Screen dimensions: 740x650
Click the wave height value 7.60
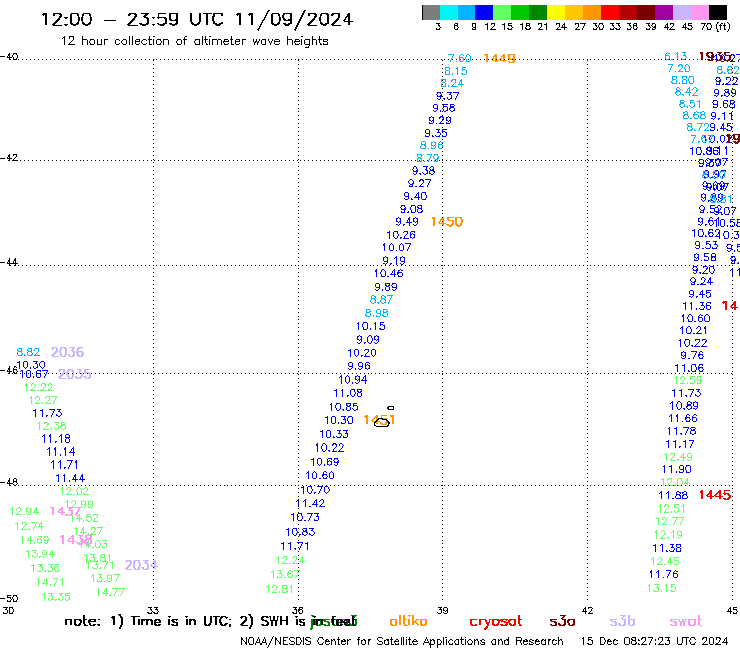point(459,58)
